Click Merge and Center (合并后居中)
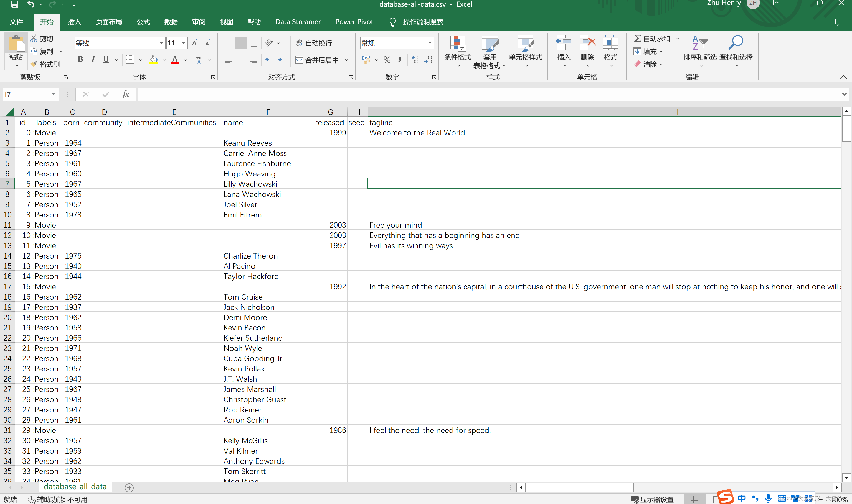 (317, 60)
